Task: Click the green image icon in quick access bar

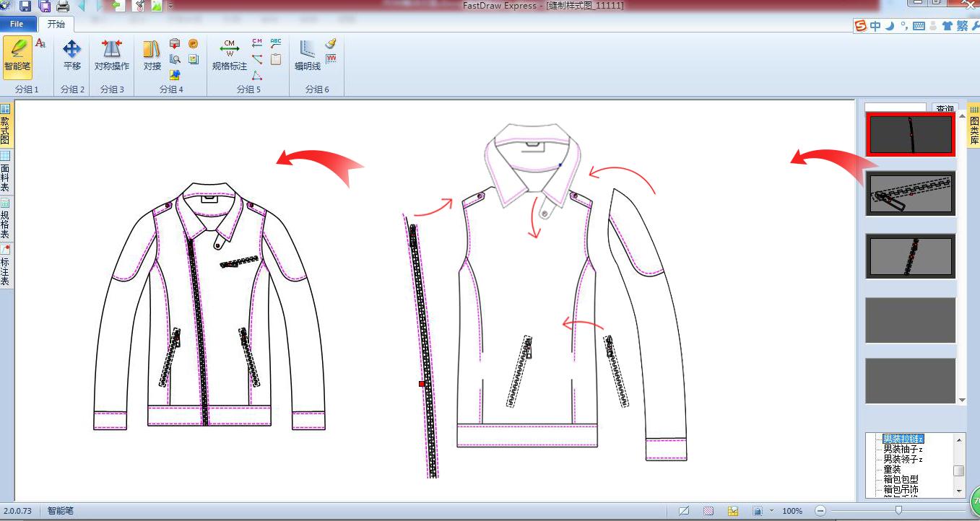Action: pos(155,6)
